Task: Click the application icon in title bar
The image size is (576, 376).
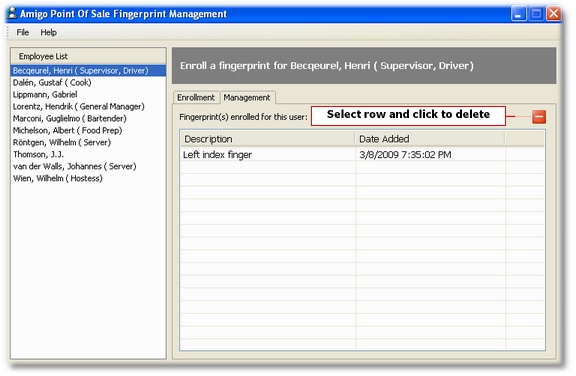Action: pos(13,13)
